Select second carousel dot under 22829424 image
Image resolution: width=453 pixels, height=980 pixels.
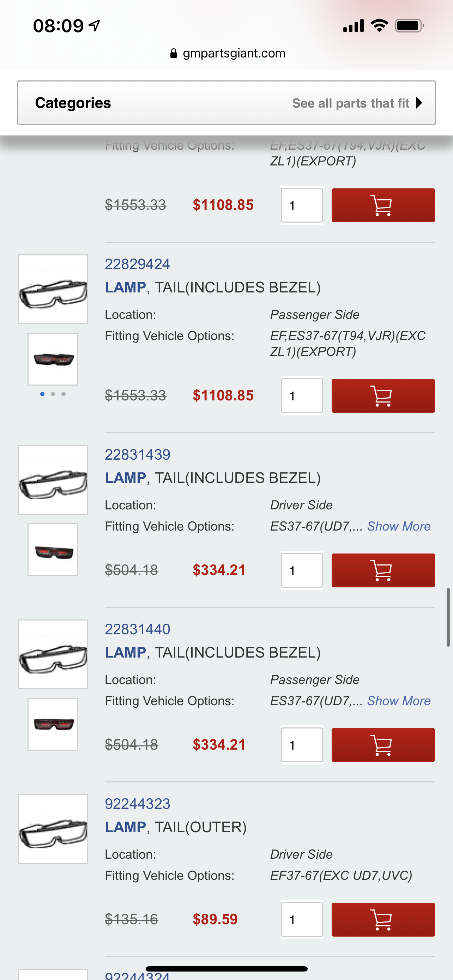point(53,394)
